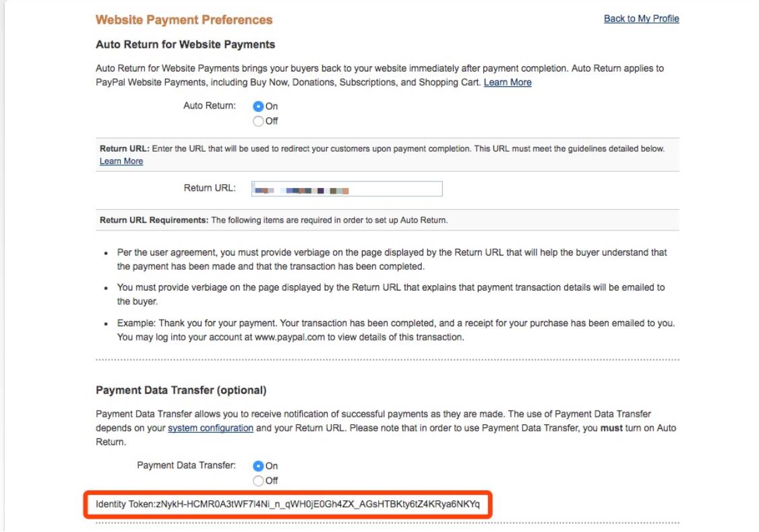Click Learn More after Shopping Cart text

[508, 82]
